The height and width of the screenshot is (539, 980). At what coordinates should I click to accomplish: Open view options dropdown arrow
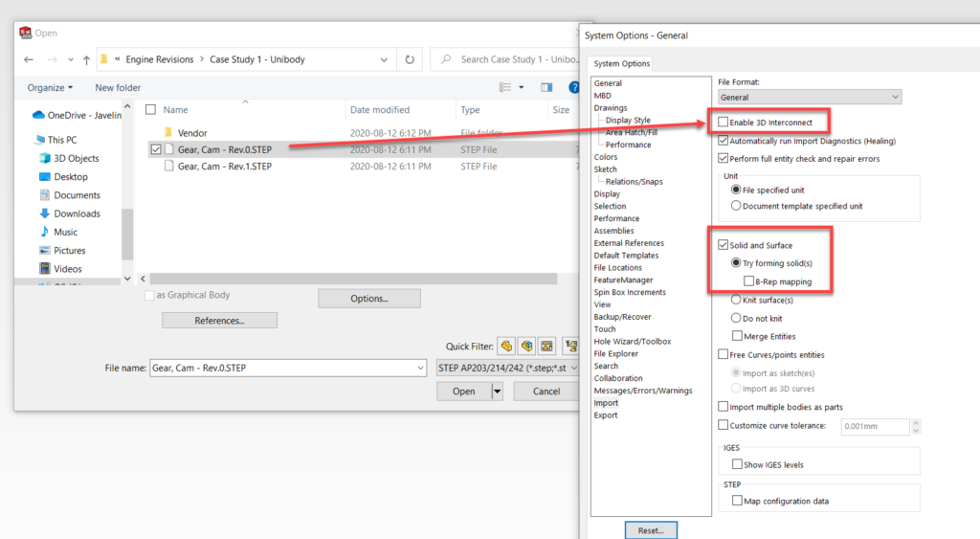tap(522, 87)
